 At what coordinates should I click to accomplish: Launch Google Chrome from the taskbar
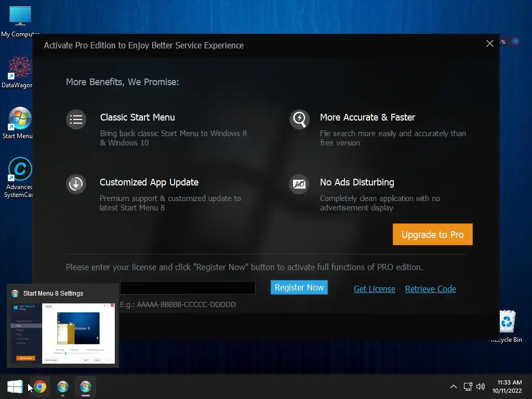(40, 387)
